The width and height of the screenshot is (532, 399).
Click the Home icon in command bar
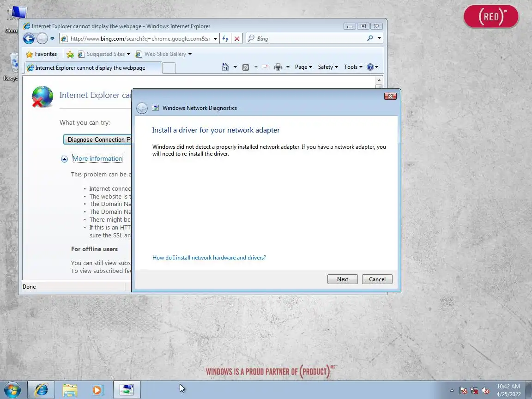[x=225, y=67]
